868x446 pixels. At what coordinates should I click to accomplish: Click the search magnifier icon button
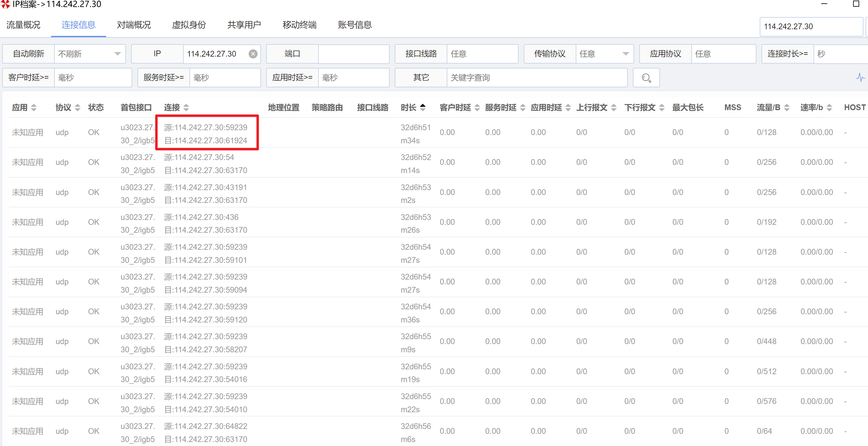point(646,78)
